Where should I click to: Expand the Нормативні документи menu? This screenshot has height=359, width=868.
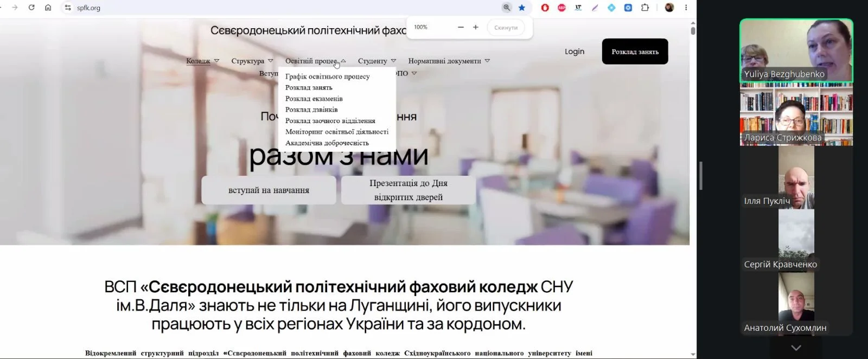pyautogui.click(x=449, y=61)
